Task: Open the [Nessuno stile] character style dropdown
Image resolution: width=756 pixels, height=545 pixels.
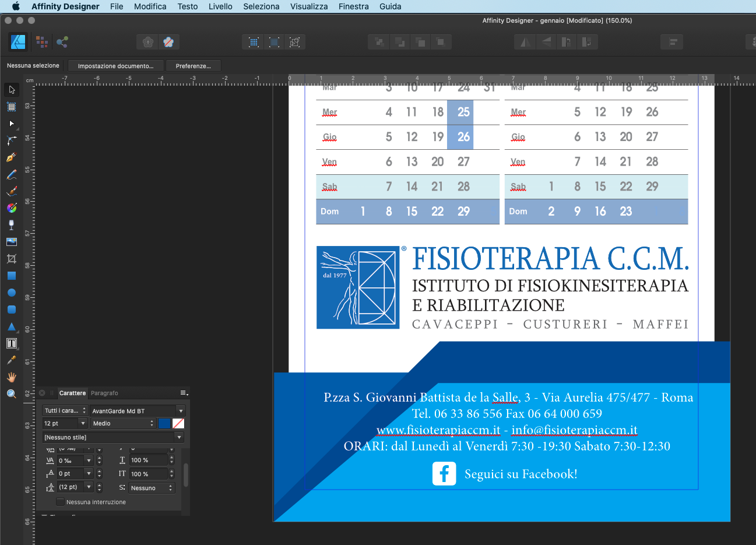Action: [179, 437]
